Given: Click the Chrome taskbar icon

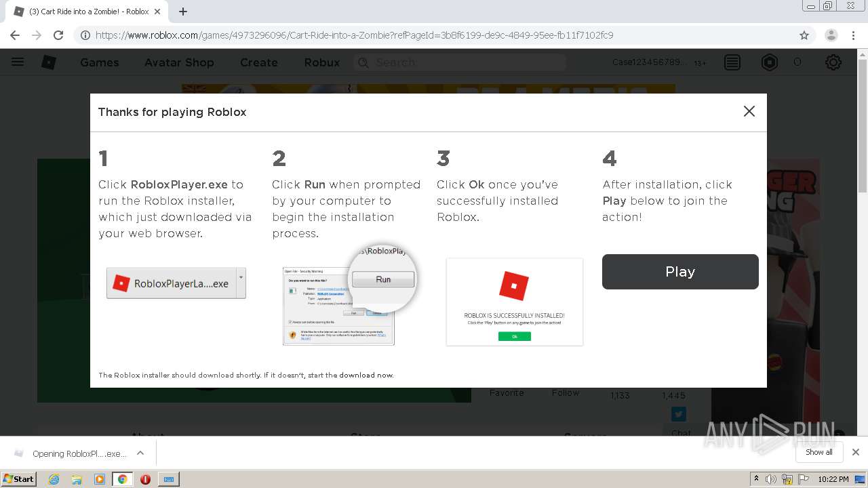Looking at the screenshot, I should (x=123, y=479).
